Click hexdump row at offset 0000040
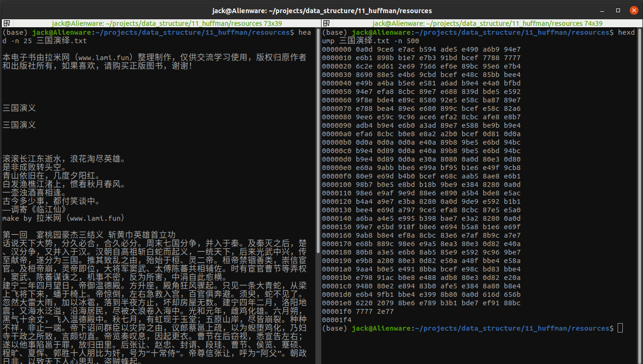This screenshot has height=364, width=643. tap(422, 83)
